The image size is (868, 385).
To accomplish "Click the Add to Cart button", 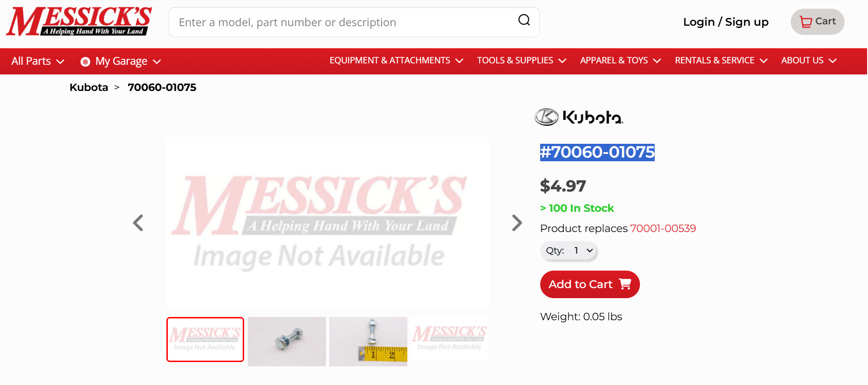I will [x=589, y=284].
